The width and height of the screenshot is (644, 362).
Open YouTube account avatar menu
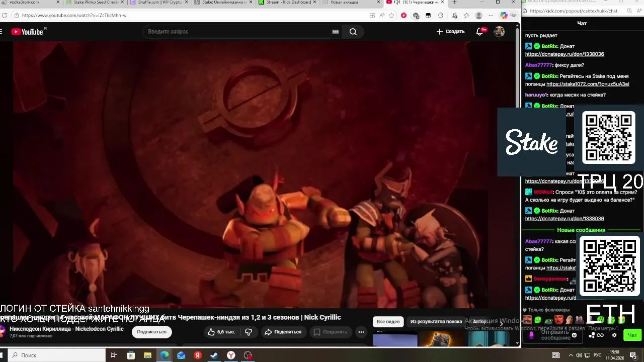tap(499, 32)
